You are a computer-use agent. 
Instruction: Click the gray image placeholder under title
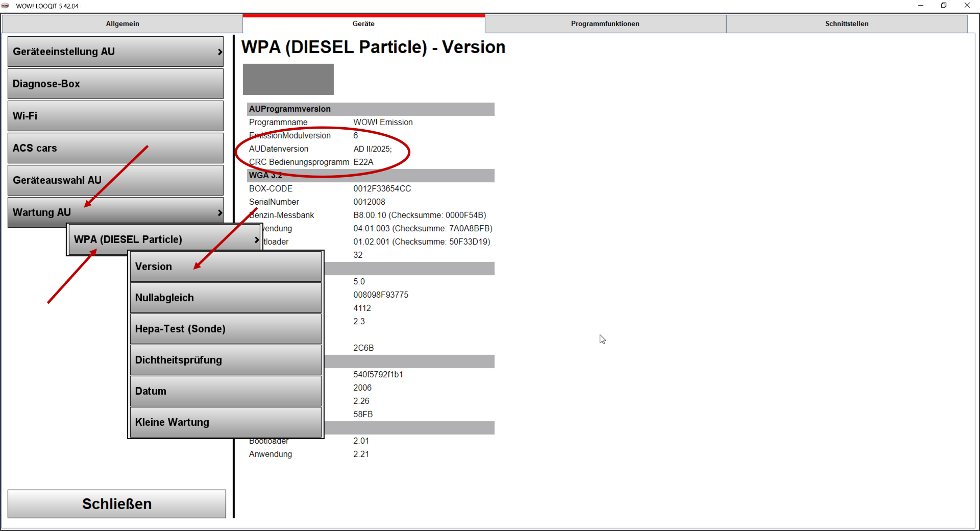click(288, 79)
